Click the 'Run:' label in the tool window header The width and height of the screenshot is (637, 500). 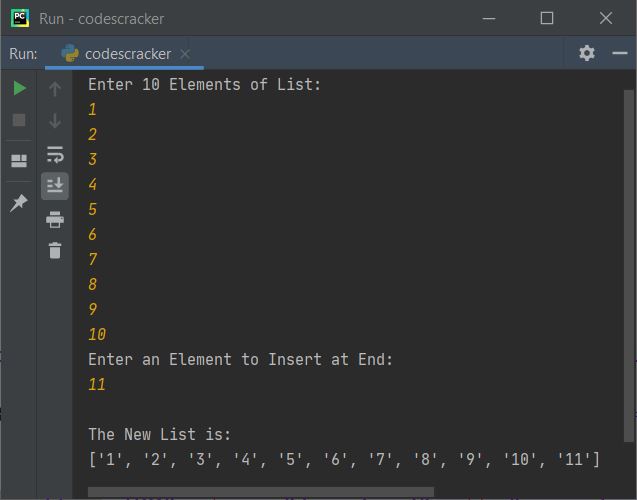coord(23,54)
